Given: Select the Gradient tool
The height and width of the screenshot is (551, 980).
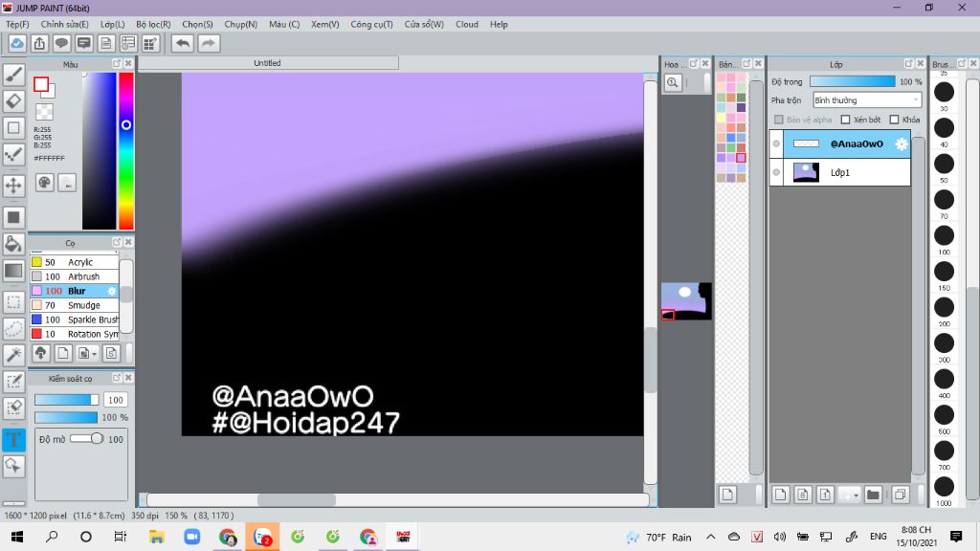Looking at the screenshot, I should tap(13, 271).
